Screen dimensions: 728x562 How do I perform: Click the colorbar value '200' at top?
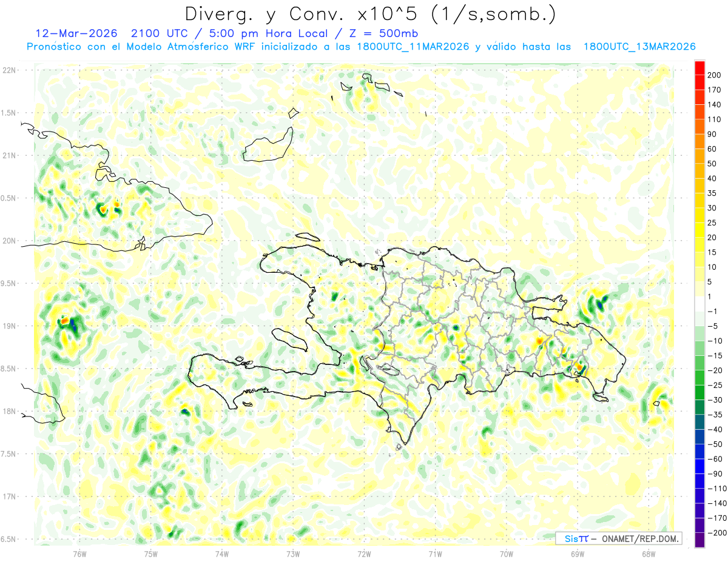[x=714, y=75]
